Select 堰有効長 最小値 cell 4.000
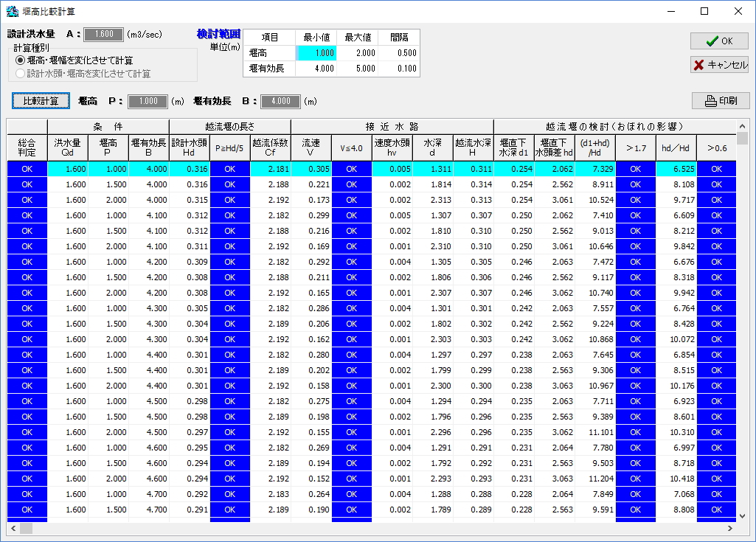756x542 pixels. 316,69
